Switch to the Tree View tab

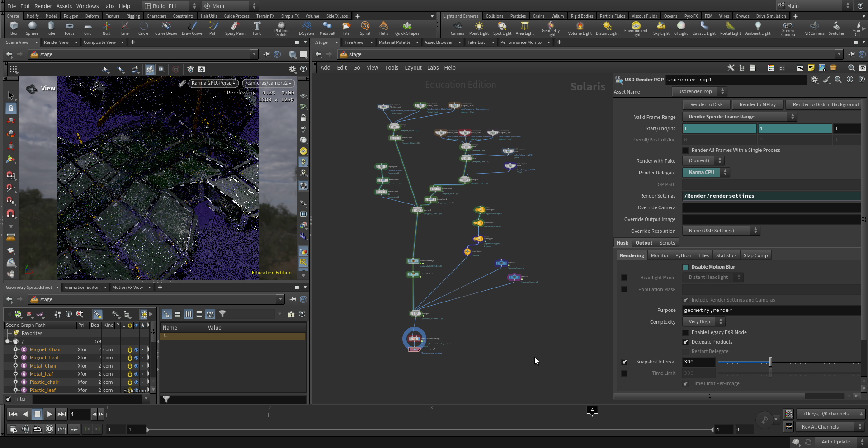[354, 42]
